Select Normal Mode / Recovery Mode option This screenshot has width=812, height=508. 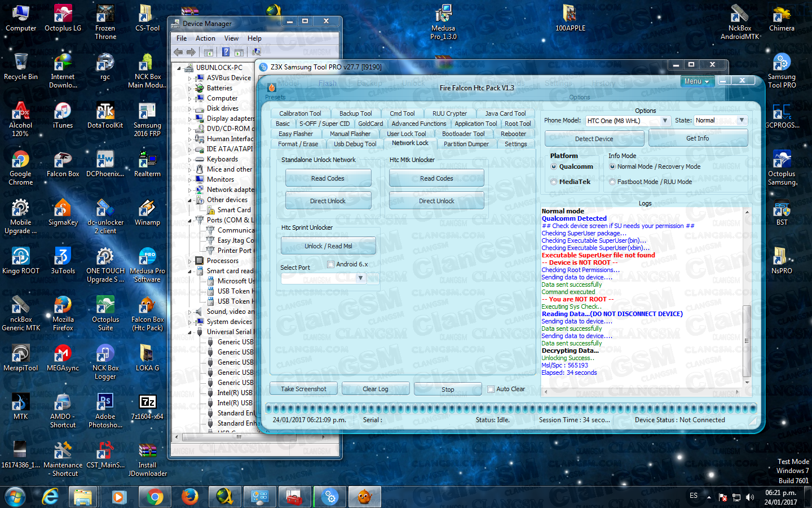click(612, 167)
